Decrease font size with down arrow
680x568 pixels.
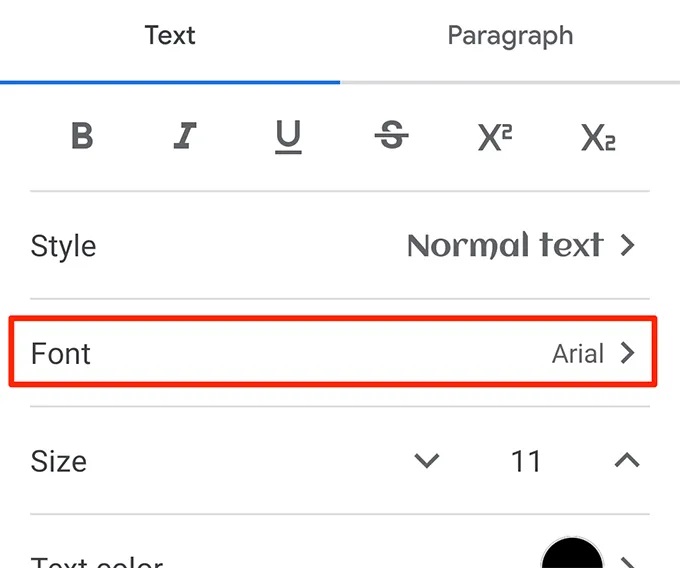427,461
